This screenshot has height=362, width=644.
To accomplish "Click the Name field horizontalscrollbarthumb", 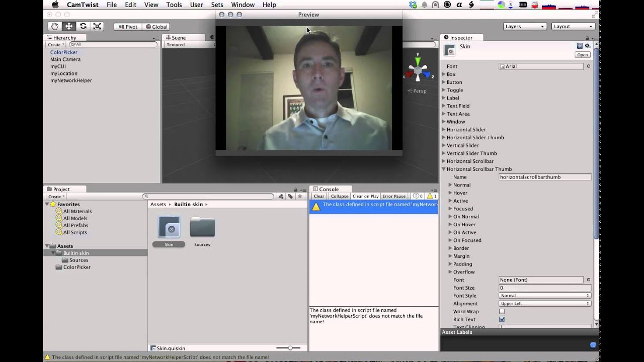I will [x=545, y=177].
